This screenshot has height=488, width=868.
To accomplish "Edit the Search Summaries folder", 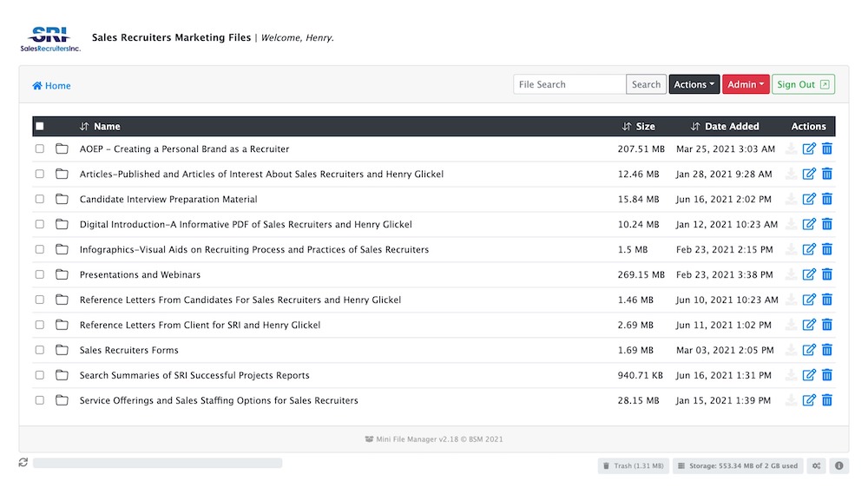I will coord(809,375).
